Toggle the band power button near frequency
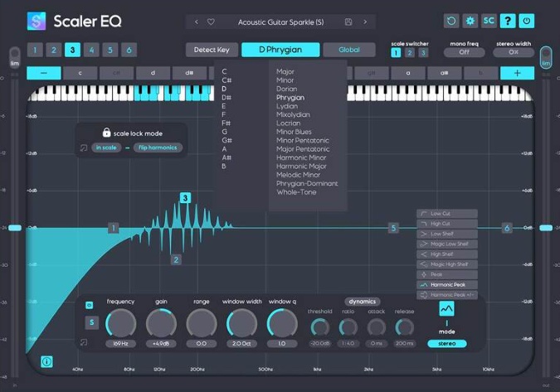The width and height of the screenshot is (560, 392). click(x=90, y=305)
